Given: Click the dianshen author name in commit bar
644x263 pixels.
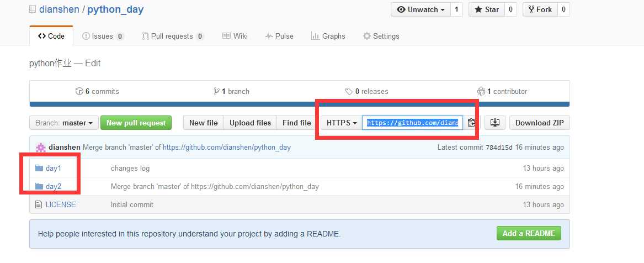Looking at the screenshot, I should 65,147.
